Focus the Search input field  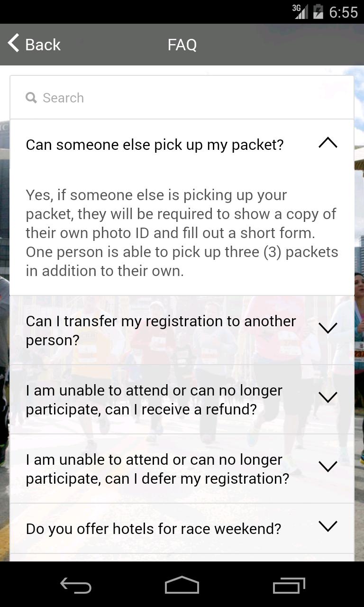pyautogui.click(x=190, y=98)
